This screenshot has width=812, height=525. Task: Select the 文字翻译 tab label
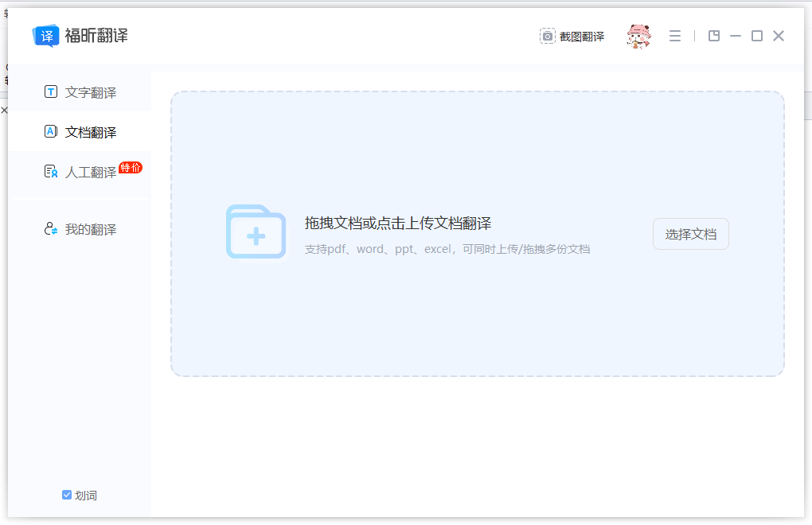pyautogui.click(x=91, y=93)
